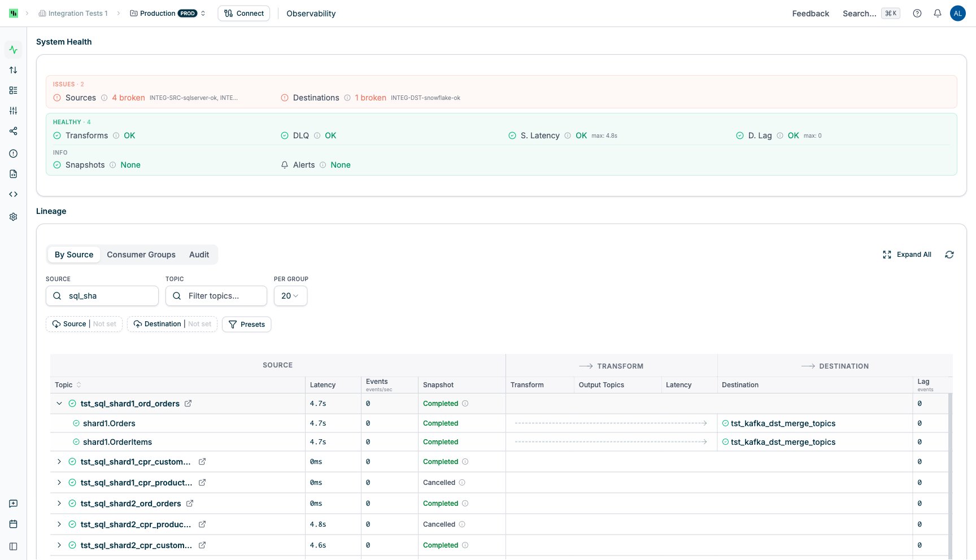Click the info icon next to Sources
Screen dimensions: 976x560
point(104,98)
